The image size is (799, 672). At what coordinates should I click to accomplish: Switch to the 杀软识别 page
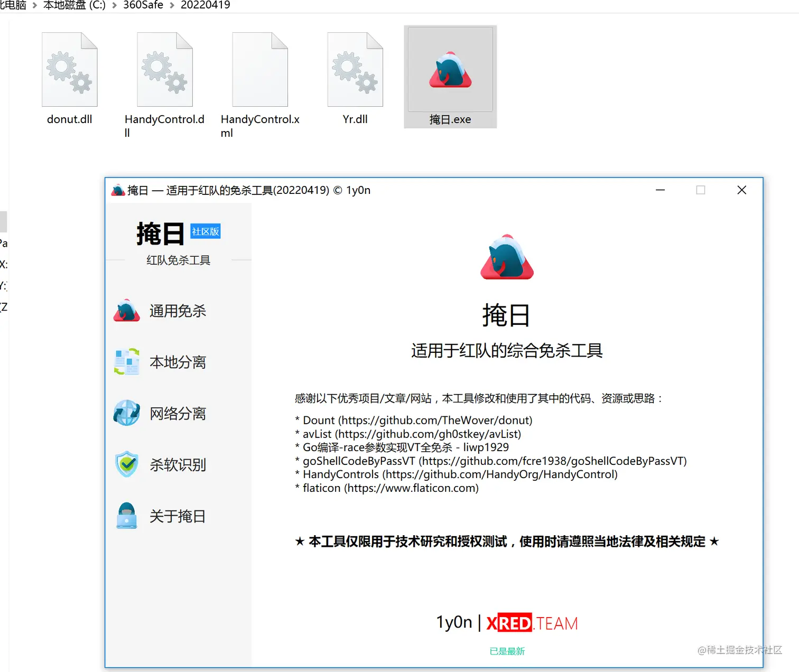(x=178, y=464)
